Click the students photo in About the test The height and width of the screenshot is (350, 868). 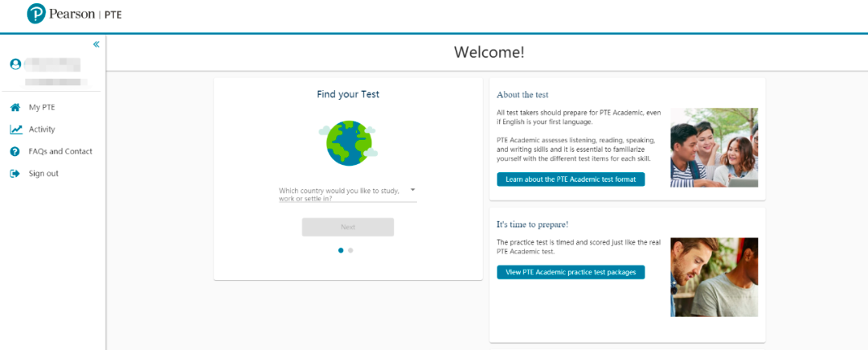714,147
